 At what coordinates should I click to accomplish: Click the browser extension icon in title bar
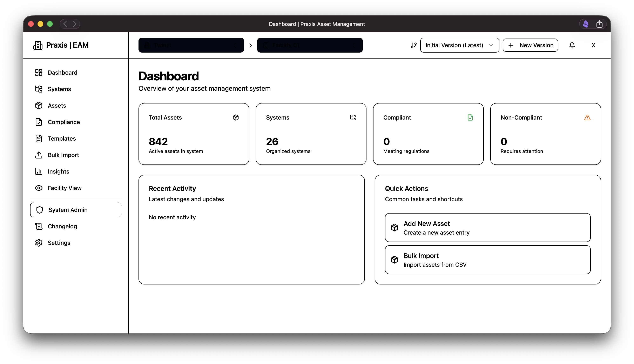[586, 24]
